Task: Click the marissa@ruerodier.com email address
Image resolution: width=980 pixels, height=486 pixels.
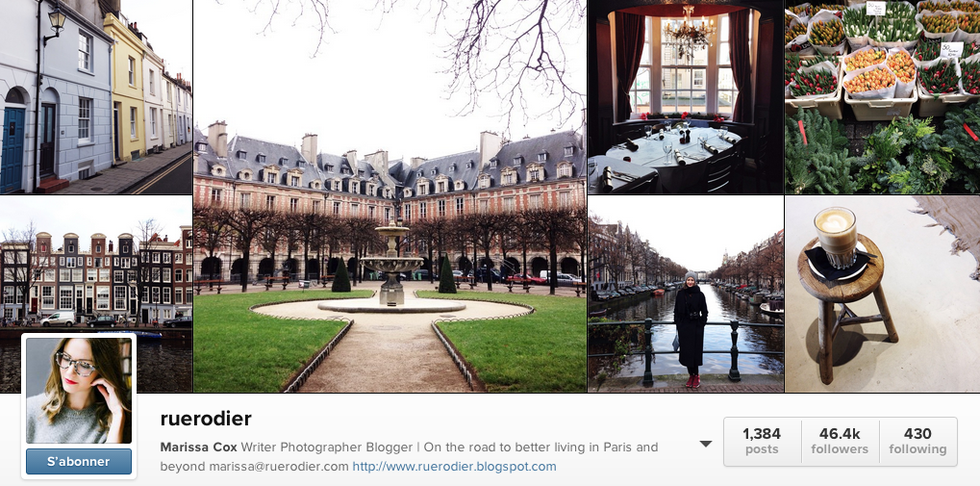Action: [x=278, y=467]
